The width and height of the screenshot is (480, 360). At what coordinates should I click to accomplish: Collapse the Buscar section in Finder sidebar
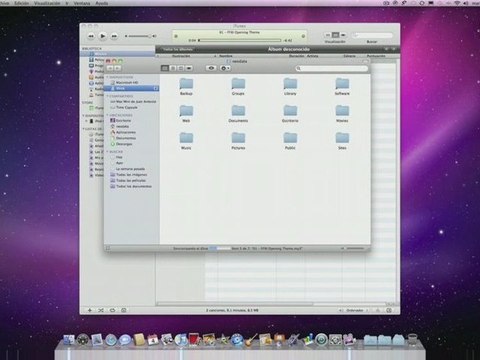pos(108,152)
